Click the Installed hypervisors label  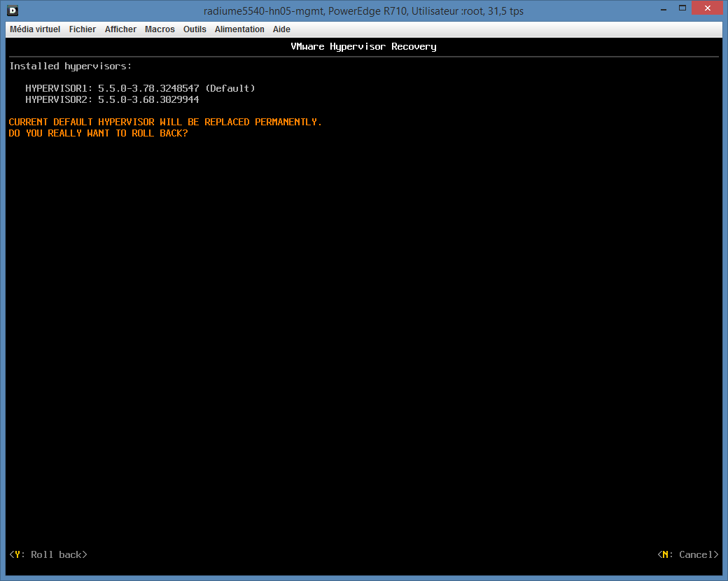[x=70, y=66]
